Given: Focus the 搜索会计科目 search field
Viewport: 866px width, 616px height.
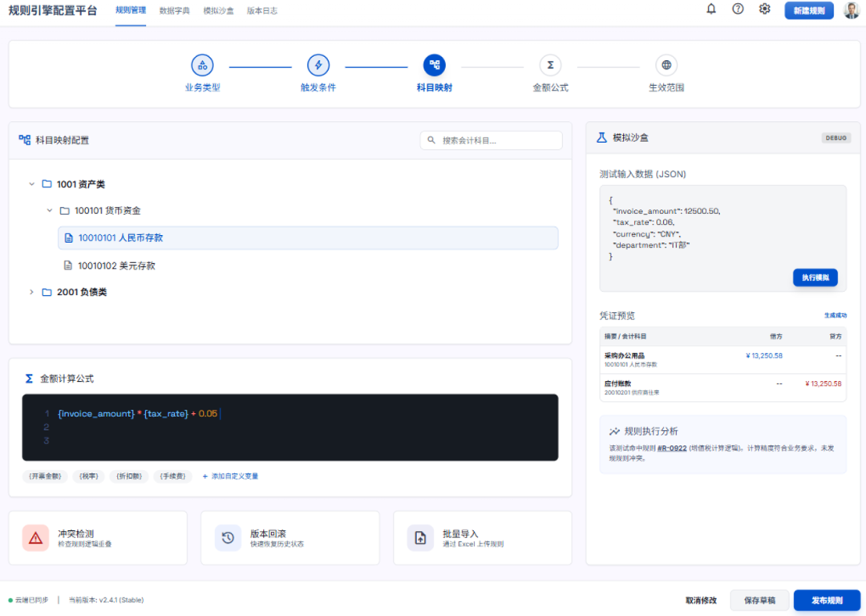Looking at the screenshot, I should pyautogui.click(x=491, y=140).
